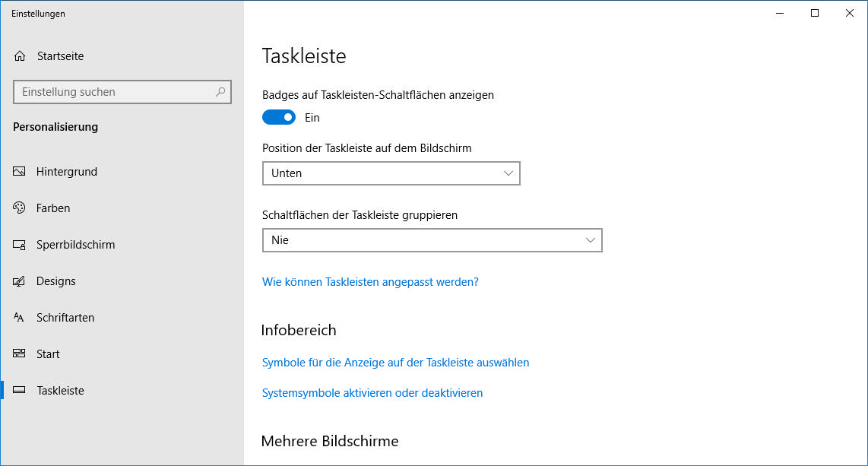Select the Farben palette icon
The height and width of the screenshot is (466, 868).
(x=19, y=208)
